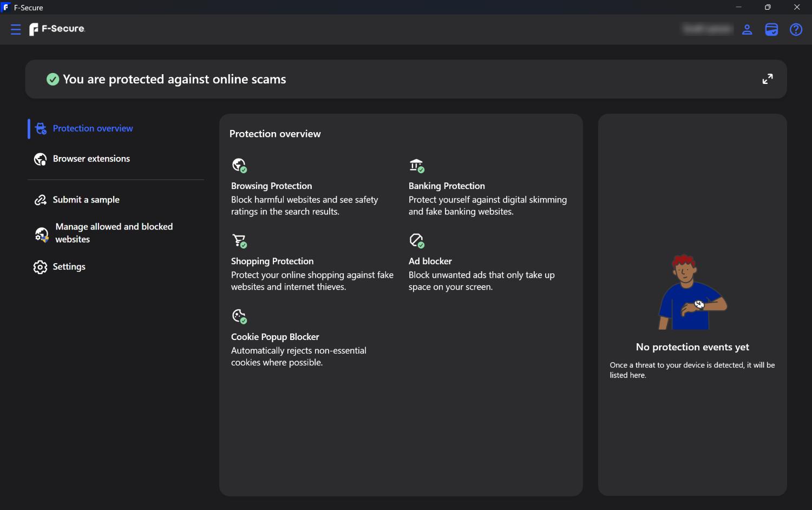Open Browser extensions in sidebar
The width and height of the screenshot is (812, 510).
pyautogui.click(x=116, y=159)
